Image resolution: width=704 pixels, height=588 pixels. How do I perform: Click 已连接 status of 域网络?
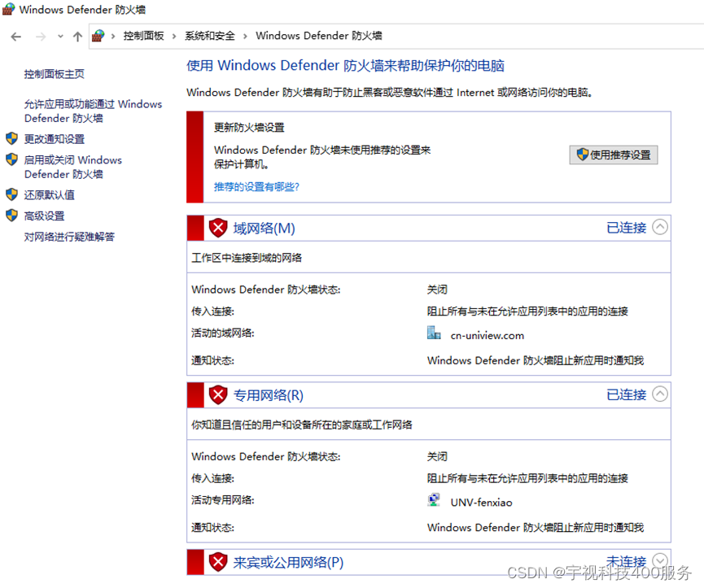click(627, 228)
